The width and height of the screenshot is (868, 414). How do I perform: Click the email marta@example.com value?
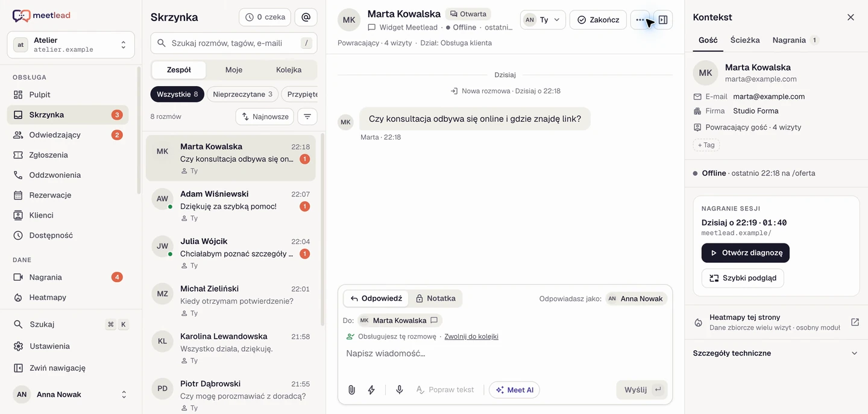769,96
